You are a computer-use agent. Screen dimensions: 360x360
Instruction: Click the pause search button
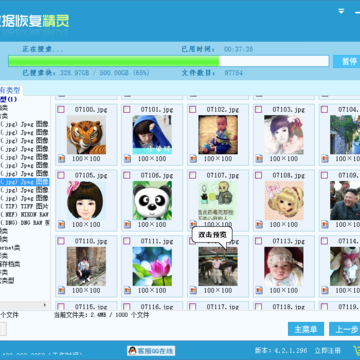pos(347,62)
